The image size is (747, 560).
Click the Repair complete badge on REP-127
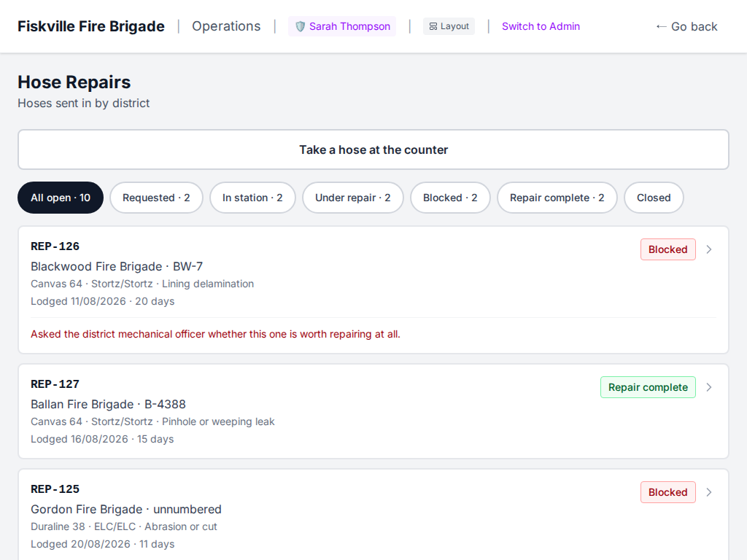(648, 387)
